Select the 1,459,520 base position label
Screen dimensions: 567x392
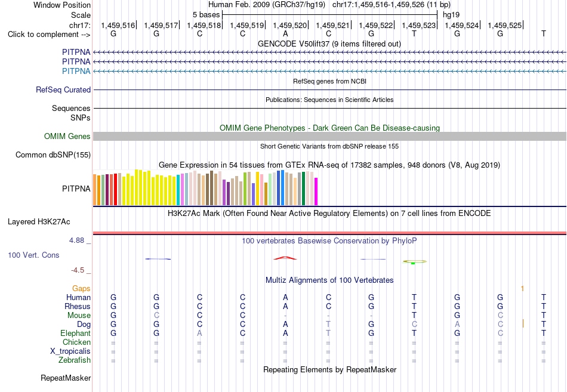coord(289,25)
